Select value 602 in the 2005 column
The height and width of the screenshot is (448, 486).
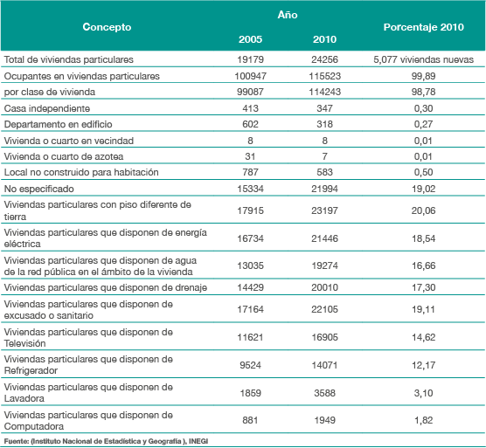click(x=250, y=124)
